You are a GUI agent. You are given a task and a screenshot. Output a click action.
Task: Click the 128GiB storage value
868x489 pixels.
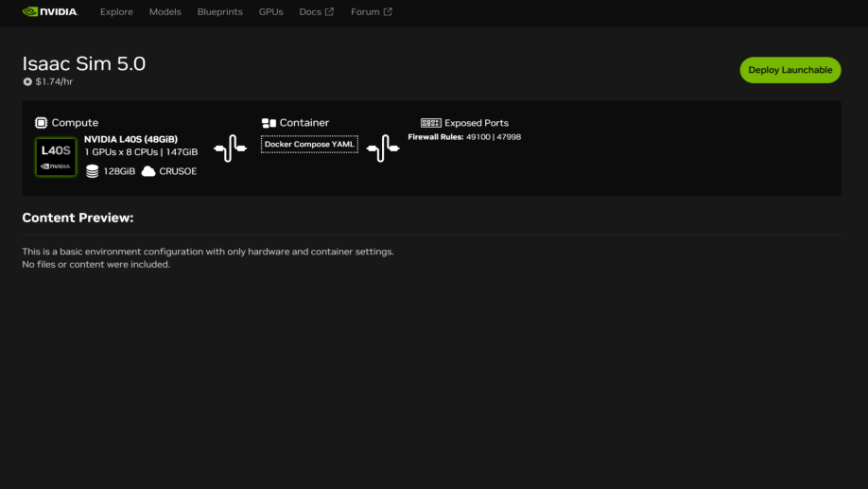coord(119,171)
